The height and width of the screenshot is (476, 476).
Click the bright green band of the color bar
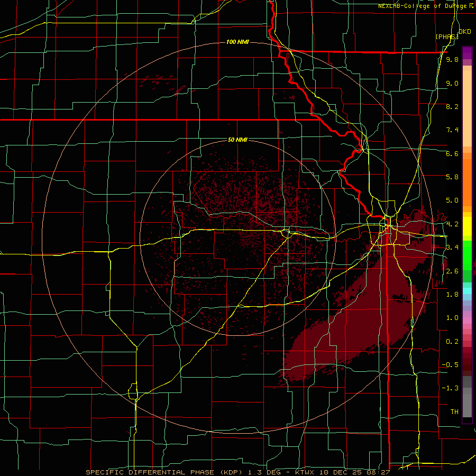tap(467, 255)
